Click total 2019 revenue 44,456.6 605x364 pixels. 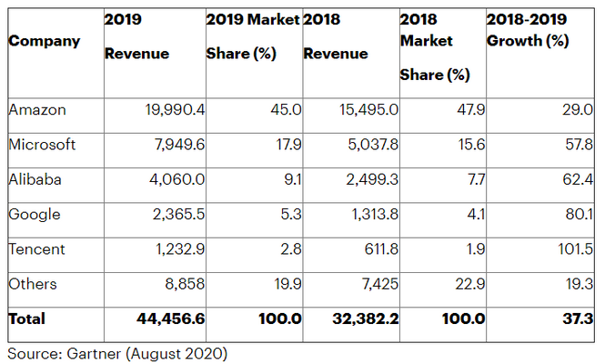point(170,318)
